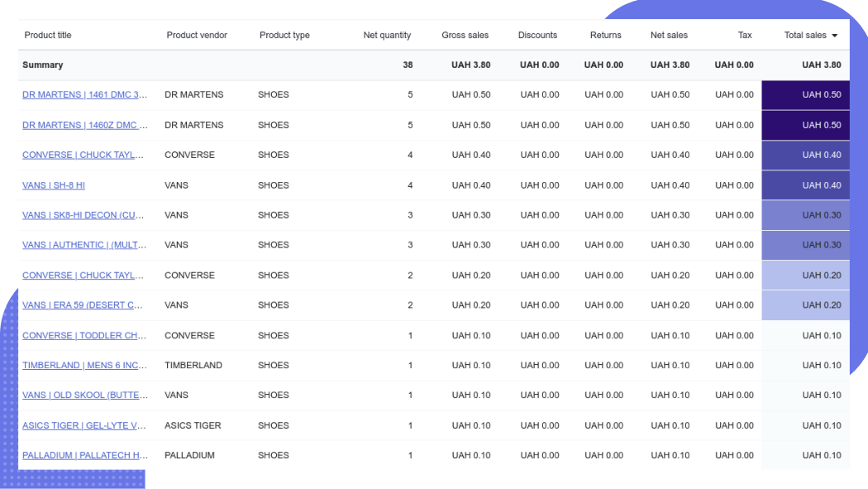The image size is (868, 489).
Task: Open the VANS | AUTHENTIC | (MULT product link
Action: click(x=84, y=245)
